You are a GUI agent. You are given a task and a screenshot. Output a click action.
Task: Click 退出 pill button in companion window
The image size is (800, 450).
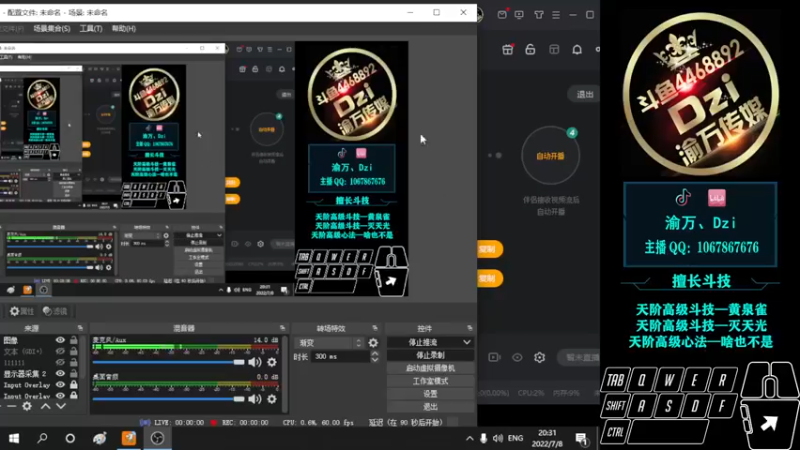(x=585, y=94)
